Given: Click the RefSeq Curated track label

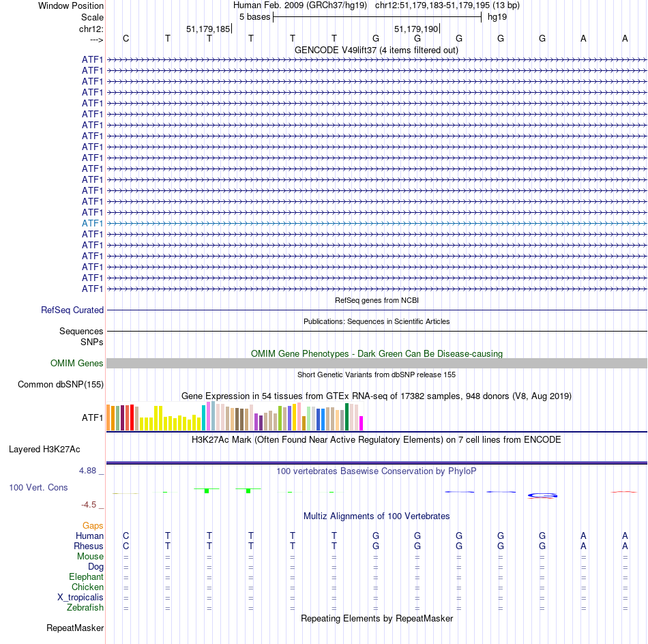Looking at the screenshot, I should point(72,310).
